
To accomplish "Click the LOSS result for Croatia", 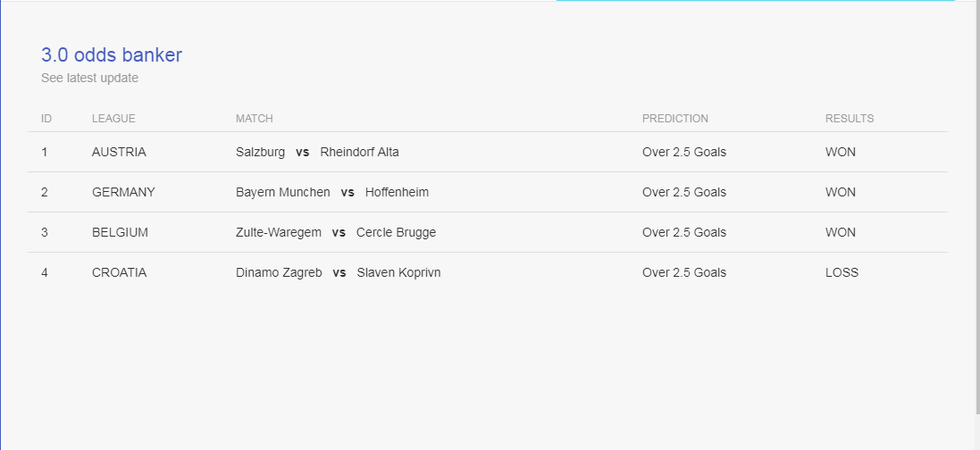I will point(842,272).
